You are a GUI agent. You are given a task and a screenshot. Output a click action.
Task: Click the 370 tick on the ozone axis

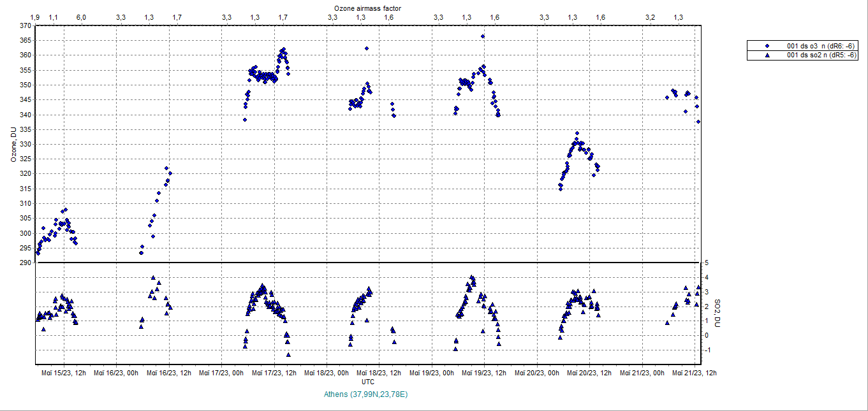click(24, 26)
